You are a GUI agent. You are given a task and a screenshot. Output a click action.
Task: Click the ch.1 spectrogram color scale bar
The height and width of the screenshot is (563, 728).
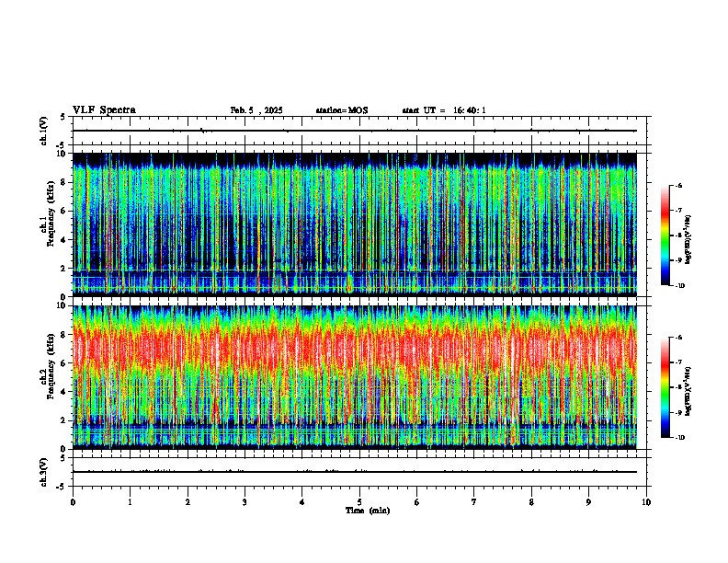[665, 236]
